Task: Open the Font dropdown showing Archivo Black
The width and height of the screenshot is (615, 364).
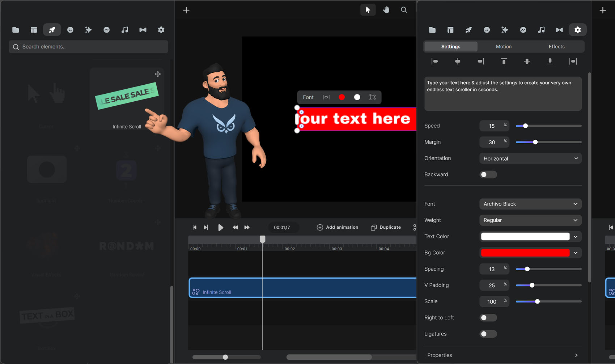Action: tap(530, 204)
